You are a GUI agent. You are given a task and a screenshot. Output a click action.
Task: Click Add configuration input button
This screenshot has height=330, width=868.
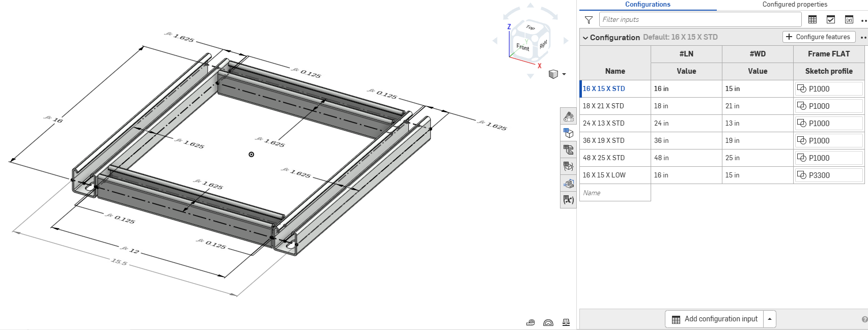coord(715,319)
